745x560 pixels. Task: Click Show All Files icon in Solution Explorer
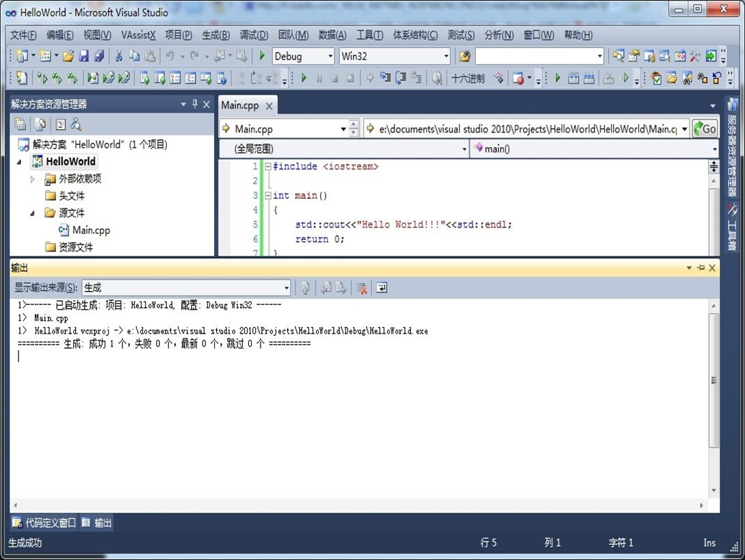(40, 124)
